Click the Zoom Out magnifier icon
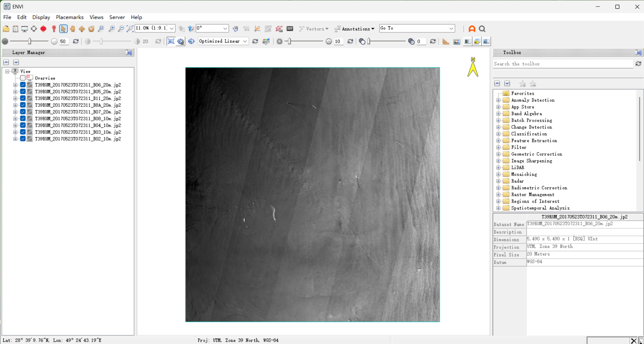 (x=121, y=29)
